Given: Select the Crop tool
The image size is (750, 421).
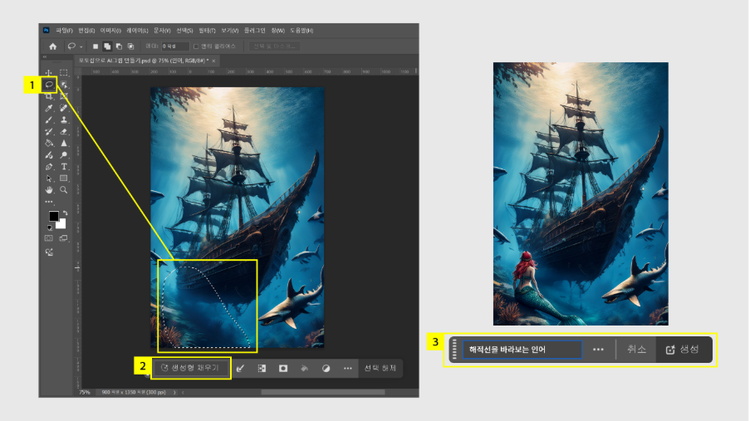Looking at the screenshot, I should click(49, 97).
